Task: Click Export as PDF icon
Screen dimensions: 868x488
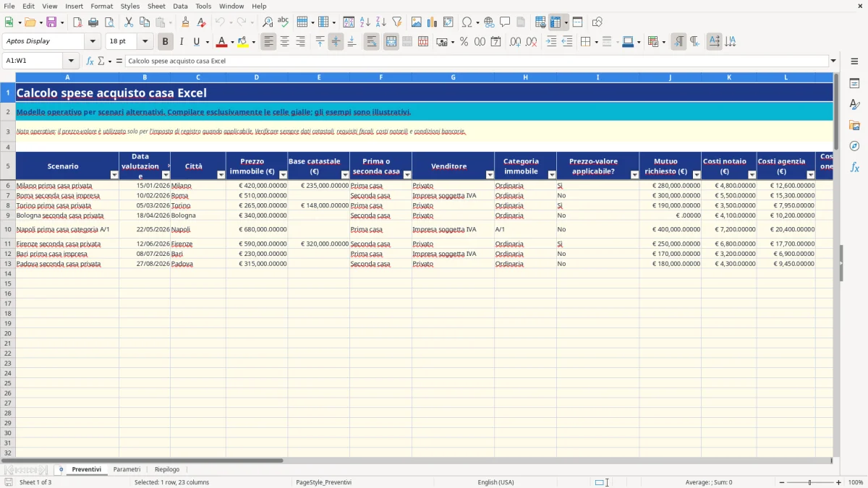Action: coord(77,22)
